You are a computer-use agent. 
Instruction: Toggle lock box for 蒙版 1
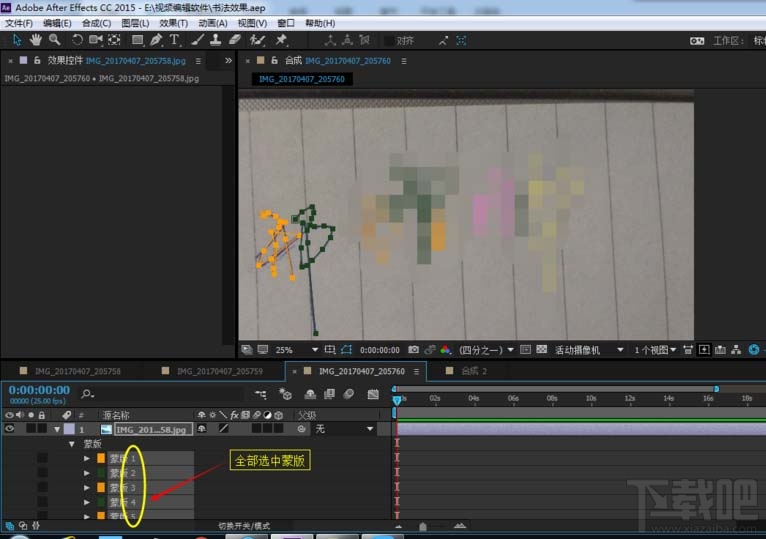(x=42, y=458)
